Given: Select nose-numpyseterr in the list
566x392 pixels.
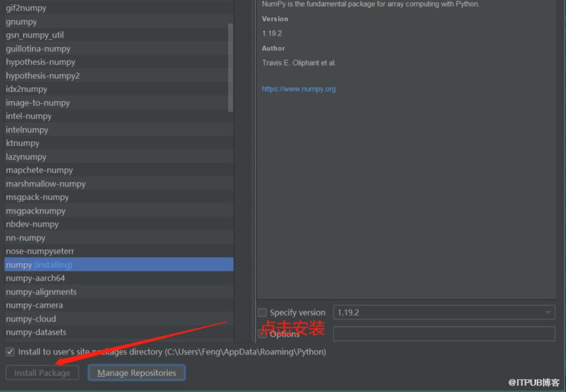Looking at the screenshot, I should click(x=119, y=252).
